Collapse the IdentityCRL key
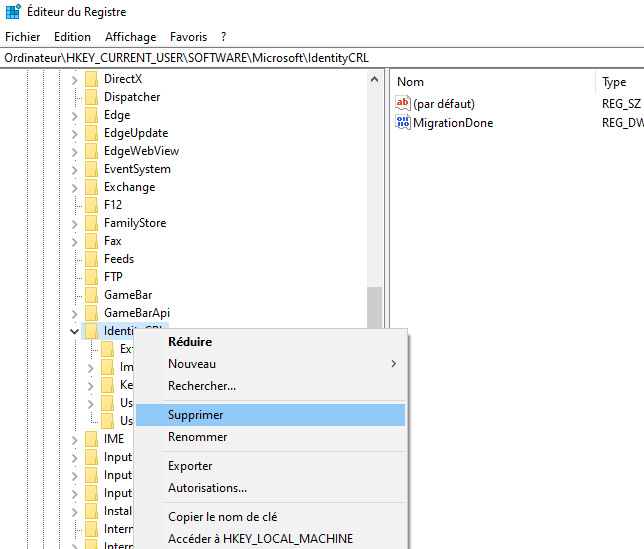 click(74, 331)
